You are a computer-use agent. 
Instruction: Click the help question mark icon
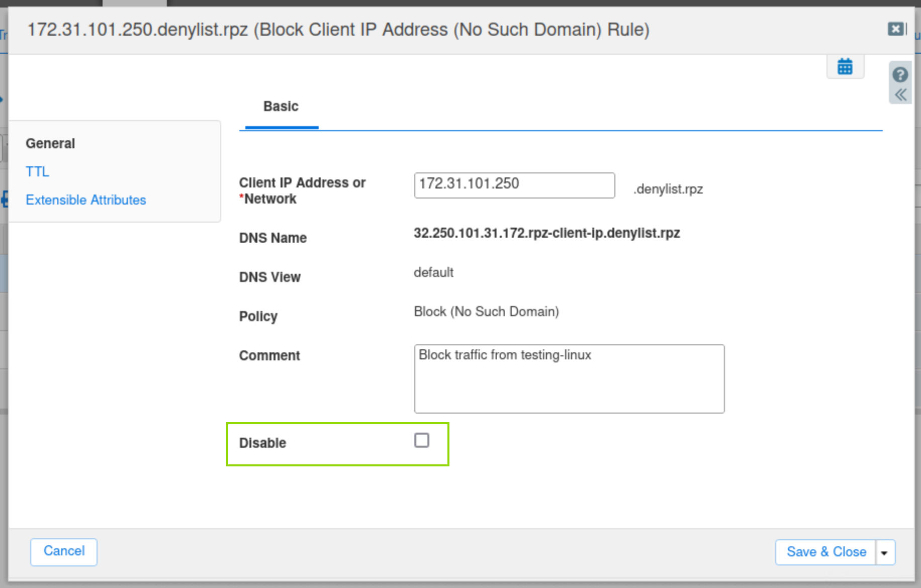click(900, 75)
